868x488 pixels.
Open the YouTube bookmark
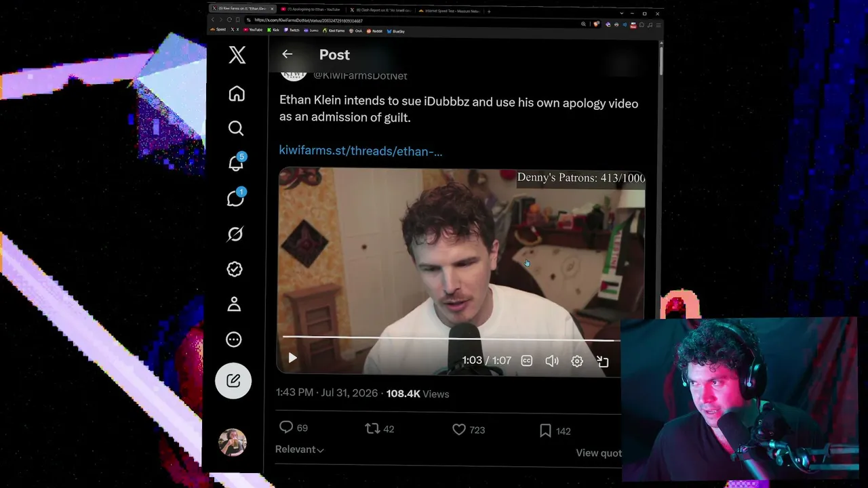(x=253, y=30)
